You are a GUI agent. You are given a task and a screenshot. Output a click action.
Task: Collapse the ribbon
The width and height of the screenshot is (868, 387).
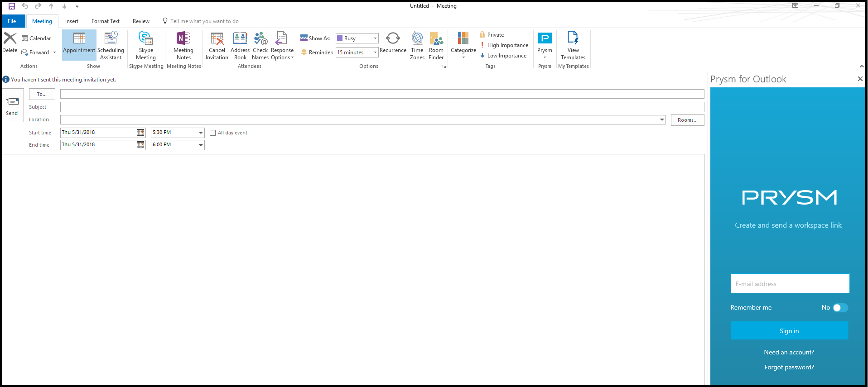coord(862,67)
